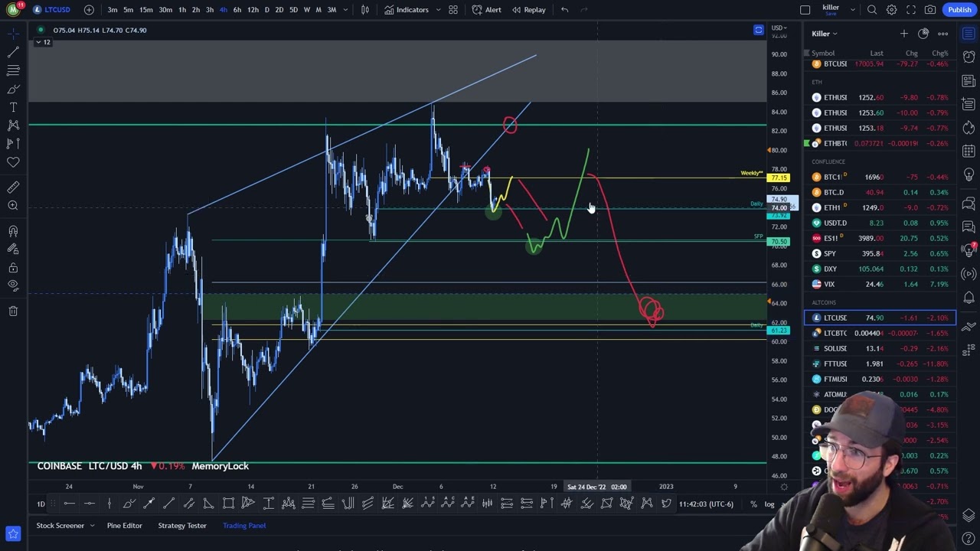Hide all drawings with the eye icon

click(x=13, y=285)
